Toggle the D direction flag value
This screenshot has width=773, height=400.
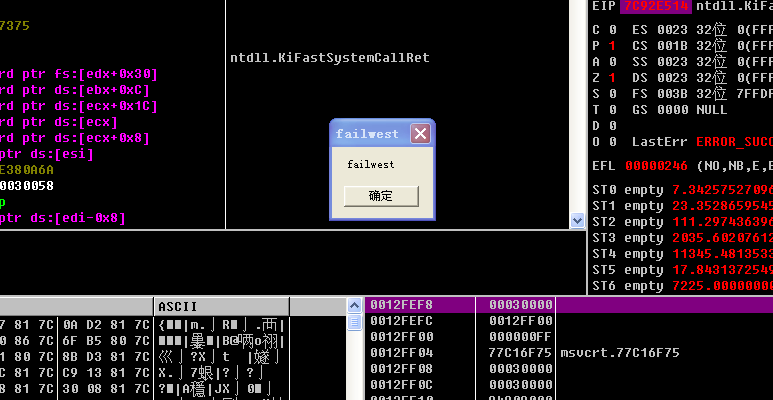point(610,125)
